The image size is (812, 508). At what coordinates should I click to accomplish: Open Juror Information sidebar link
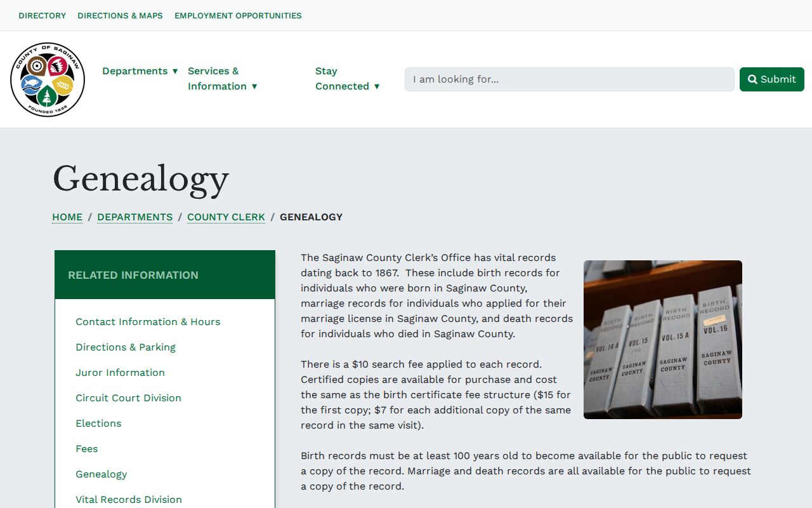[120, 373]
